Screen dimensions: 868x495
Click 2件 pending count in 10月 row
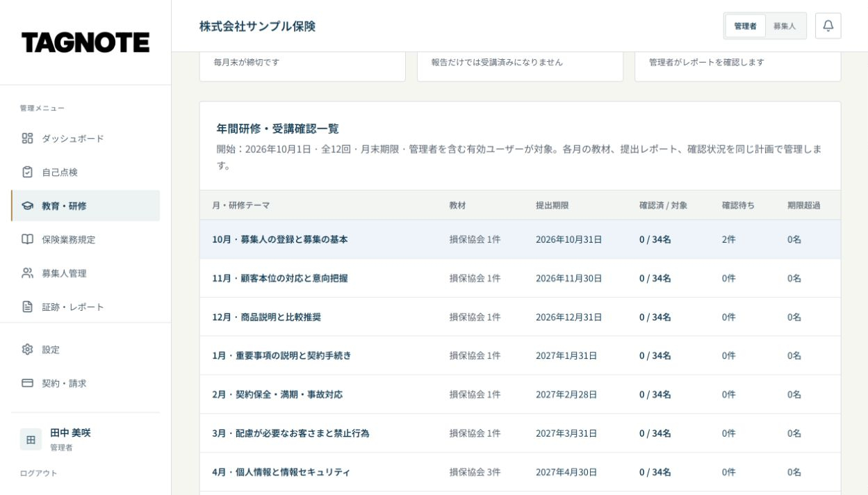[x=728, y=239]
